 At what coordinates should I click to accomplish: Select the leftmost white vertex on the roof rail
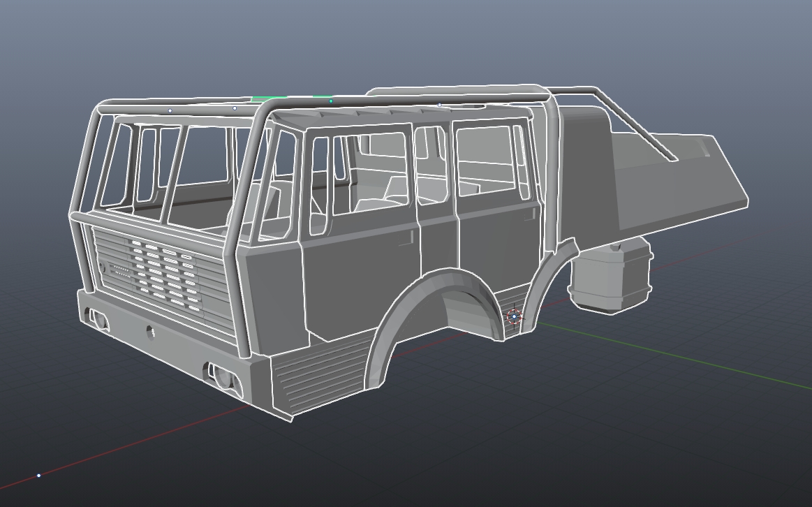[x=170, y=110]
